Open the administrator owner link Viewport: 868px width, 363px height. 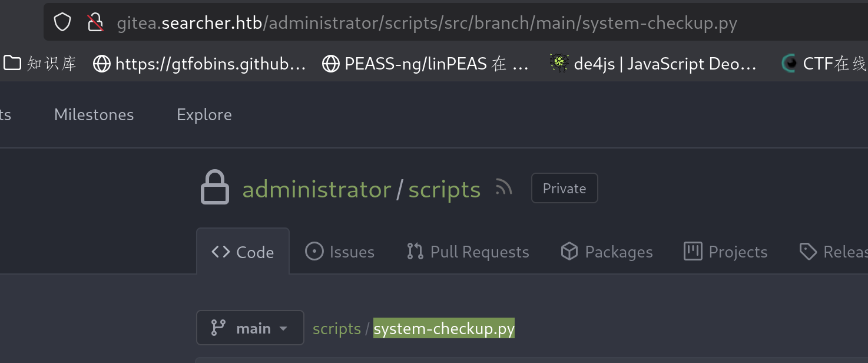coord(317,190)
